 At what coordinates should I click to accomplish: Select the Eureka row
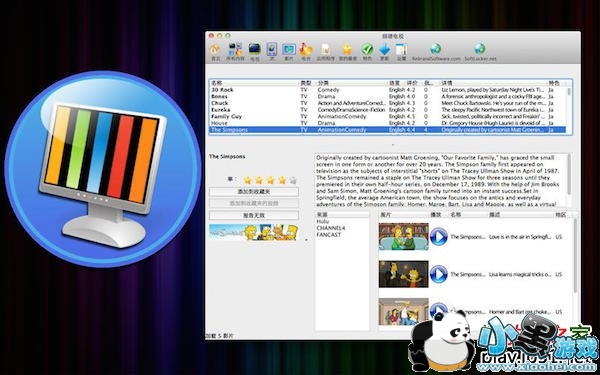[388, 109]
